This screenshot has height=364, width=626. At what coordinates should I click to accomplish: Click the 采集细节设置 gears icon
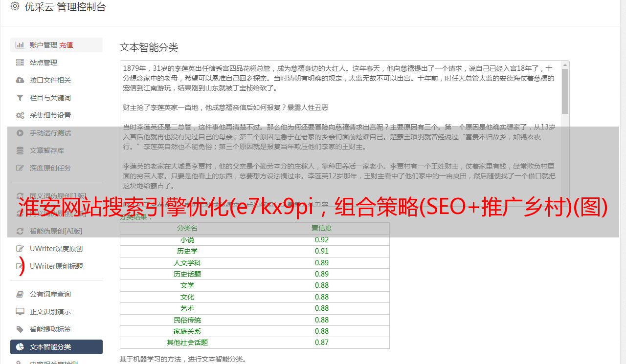coord(20,115)
